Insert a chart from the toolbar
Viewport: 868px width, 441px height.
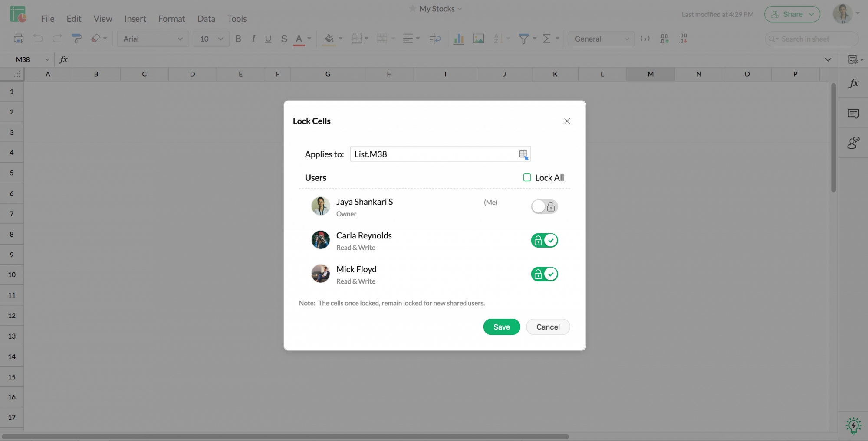point(458,39)
